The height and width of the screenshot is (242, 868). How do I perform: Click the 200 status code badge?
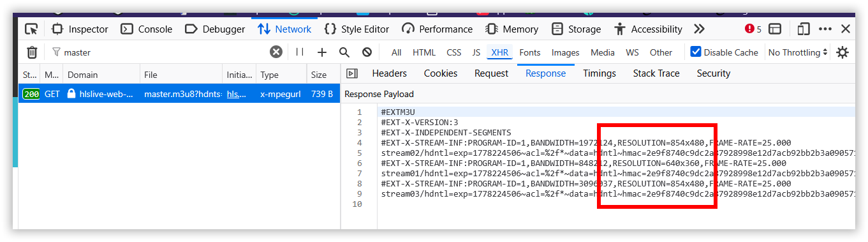click(x=31, y=94)
